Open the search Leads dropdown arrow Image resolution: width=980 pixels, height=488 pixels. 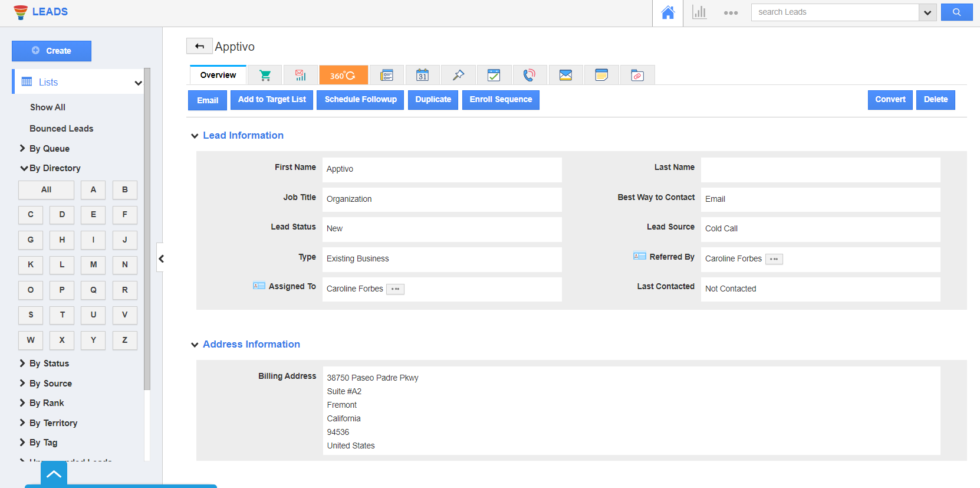click(x=928, y=12)
